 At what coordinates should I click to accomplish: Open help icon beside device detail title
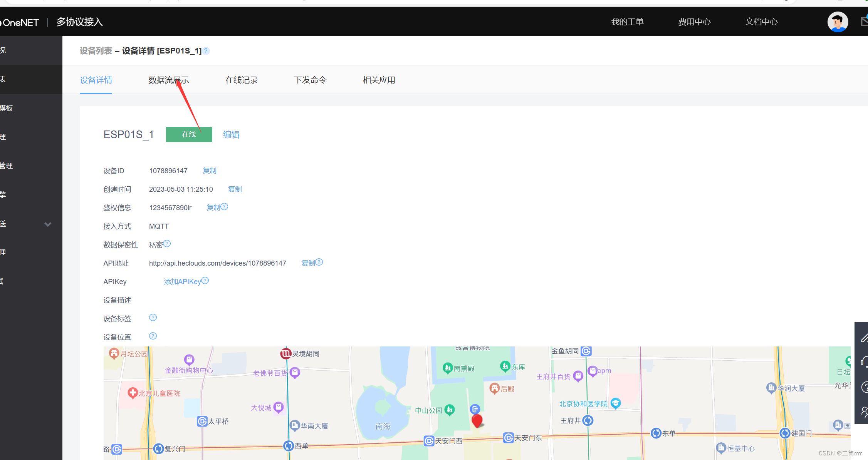207,51
